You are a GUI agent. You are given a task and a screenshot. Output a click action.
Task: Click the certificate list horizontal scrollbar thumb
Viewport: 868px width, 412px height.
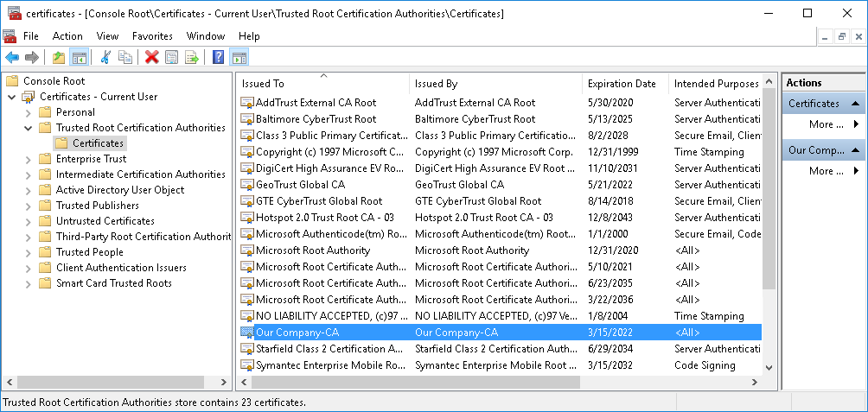(416, 382)
